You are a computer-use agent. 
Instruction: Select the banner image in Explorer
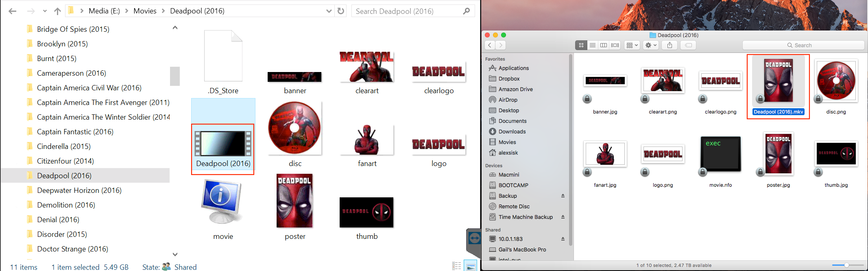click(295, 83)
